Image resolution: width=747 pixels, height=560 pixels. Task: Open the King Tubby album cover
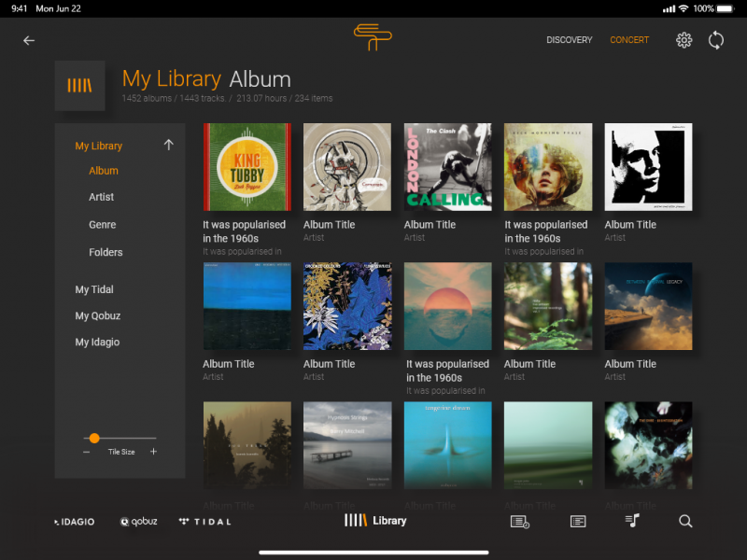tap(247, 166)
